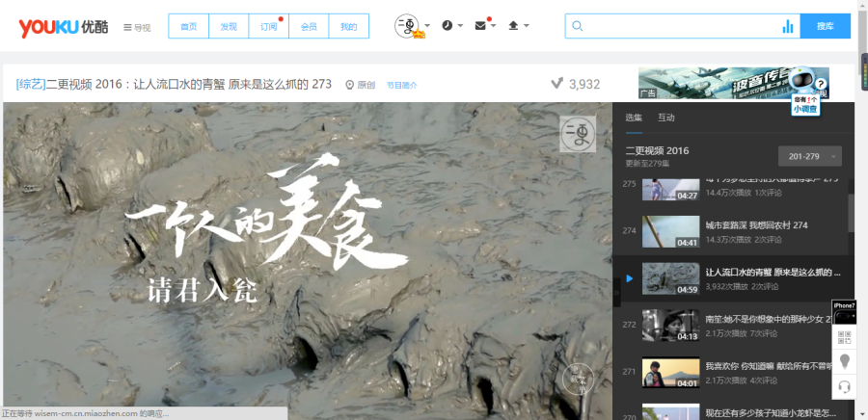Viewport: 868px width, 420px height.
Task: Open the 会员 membership tab
Action: (x=309, y=26)
